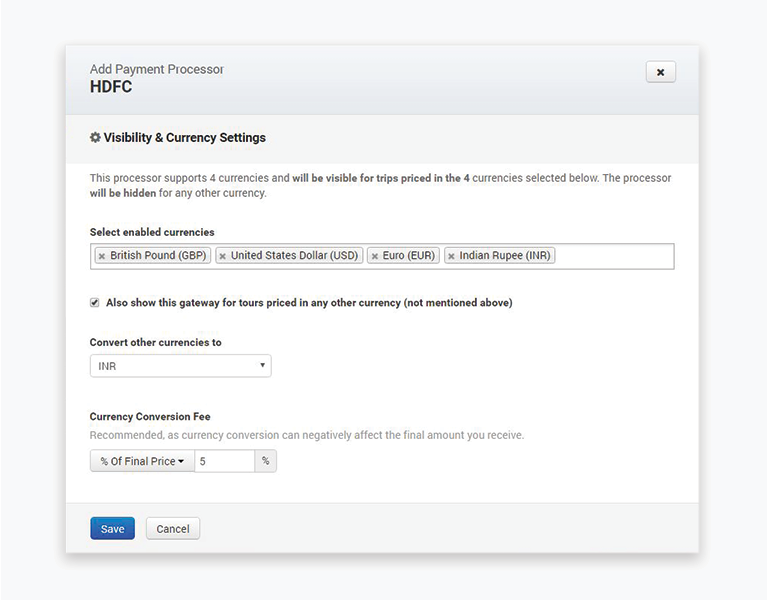Click the conversion fee value field
768x600 pixels.
point(224,461)
